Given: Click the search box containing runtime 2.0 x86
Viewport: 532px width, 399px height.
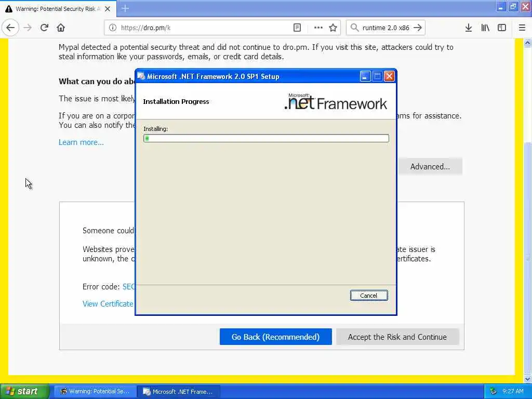Looking at the screenshot, I should (x=385, y=28).
